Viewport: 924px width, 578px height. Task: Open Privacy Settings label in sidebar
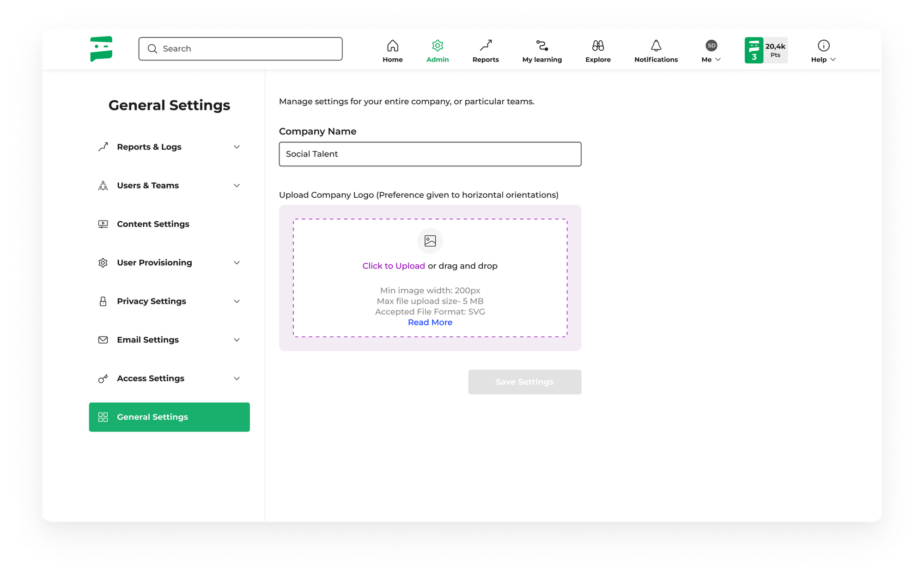[x=152, y=301]
